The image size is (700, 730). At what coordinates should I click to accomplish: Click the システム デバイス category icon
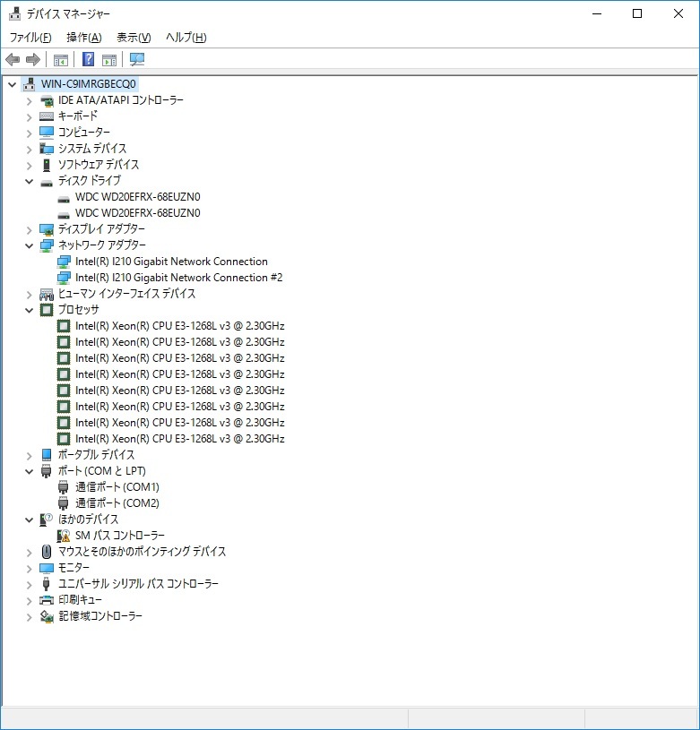coord(47,149)
